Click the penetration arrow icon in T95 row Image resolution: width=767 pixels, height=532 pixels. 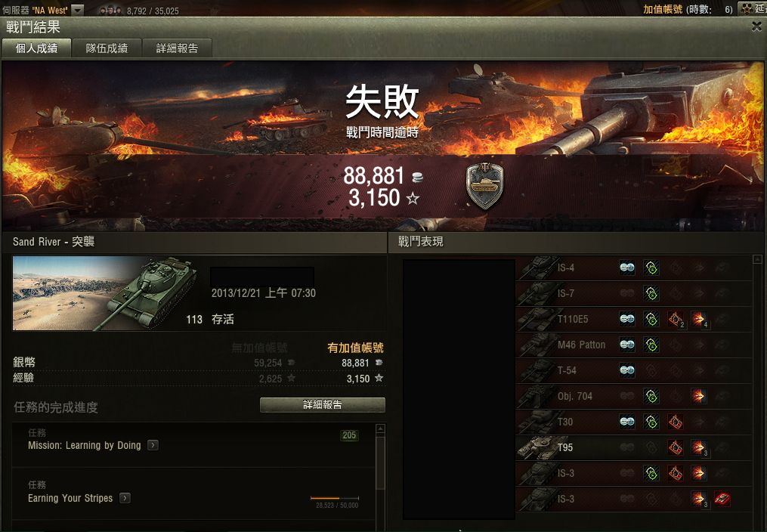click(698, 447)
